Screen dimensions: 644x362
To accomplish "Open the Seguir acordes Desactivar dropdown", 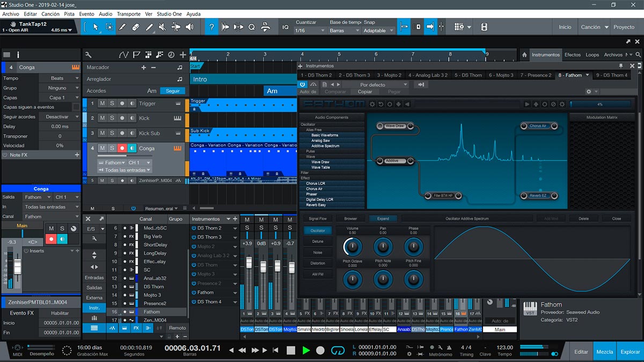I will pos(60,117).
